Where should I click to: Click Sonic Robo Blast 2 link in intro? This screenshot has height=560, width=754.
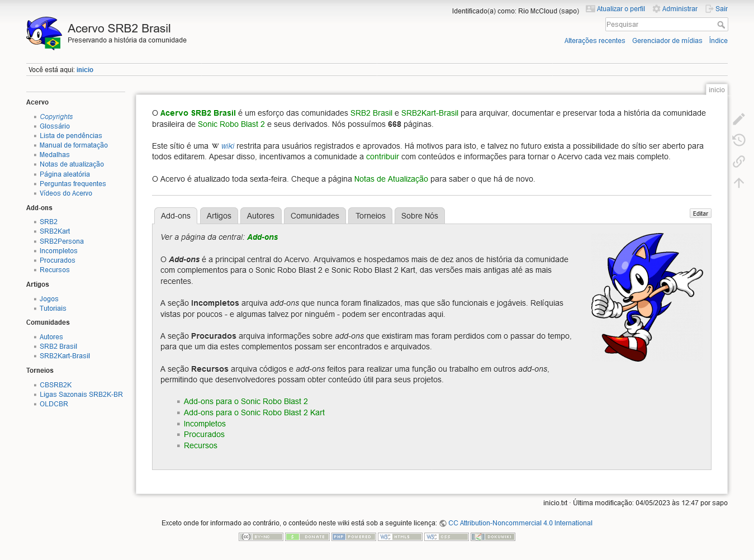(231, 124)
